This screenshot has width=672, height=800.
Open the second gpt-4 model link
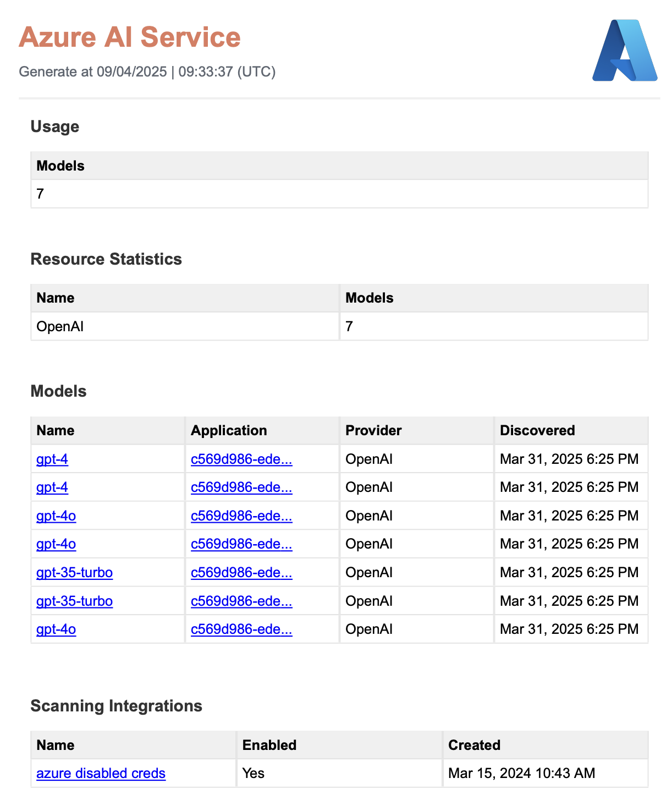[x=52, y=487]
